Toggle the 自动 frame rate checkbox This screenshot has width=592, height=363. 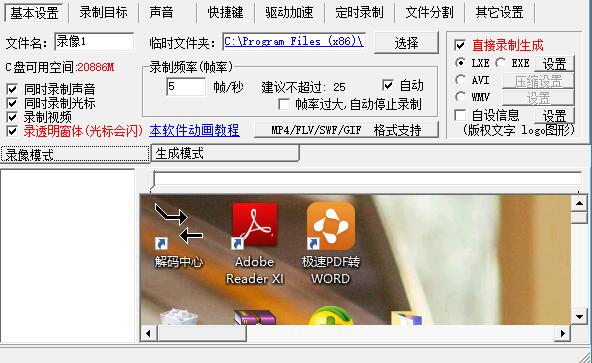point(388,85)
